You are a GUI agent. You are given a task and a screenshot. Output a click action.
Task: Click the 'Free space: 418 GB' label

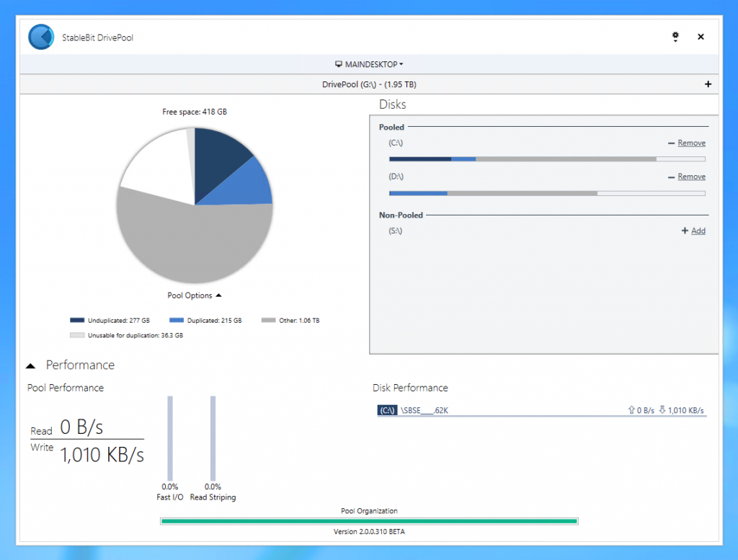tap(195, 112)
